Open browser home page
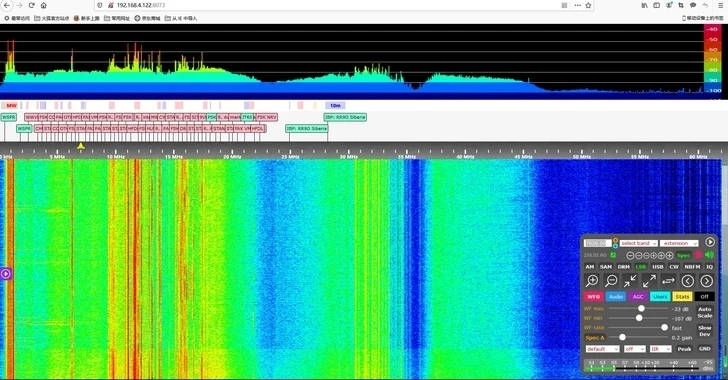Screen dimensions: 728x380 (x=43, y=5)
